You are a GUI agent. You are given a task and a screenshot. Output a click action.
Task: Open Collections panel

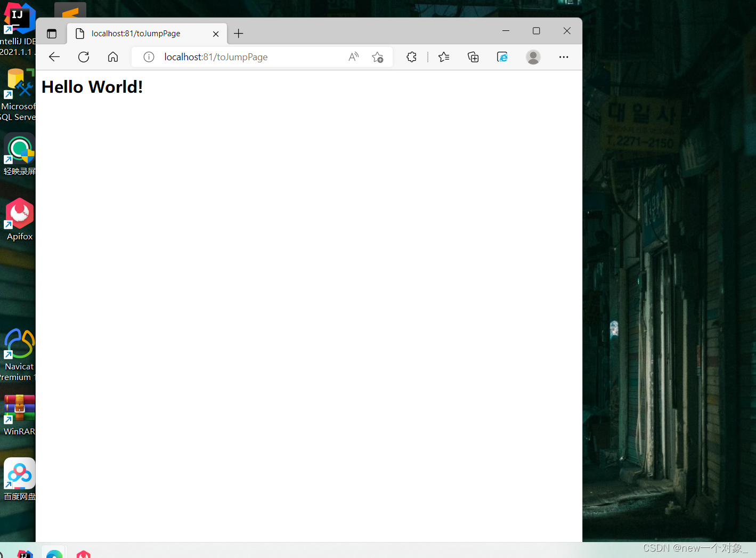[473, 57]
